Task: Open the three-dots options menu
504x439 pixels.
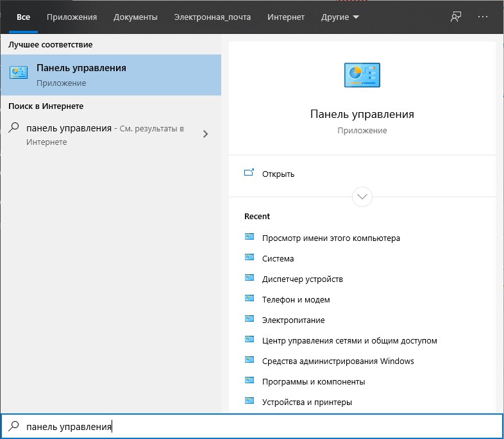Action: pyautogui.click(x=483, y=17)
